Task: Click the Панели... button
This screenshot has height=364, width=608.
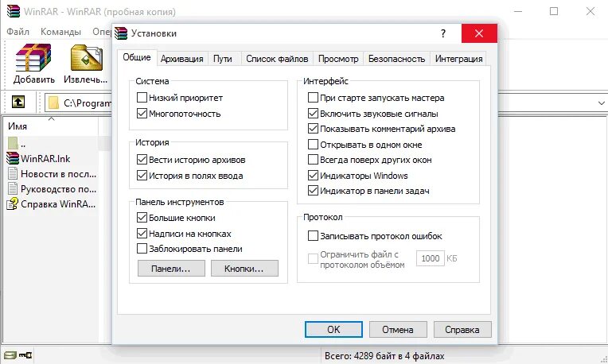Action: pyautogui.click(x=171, y=269)
